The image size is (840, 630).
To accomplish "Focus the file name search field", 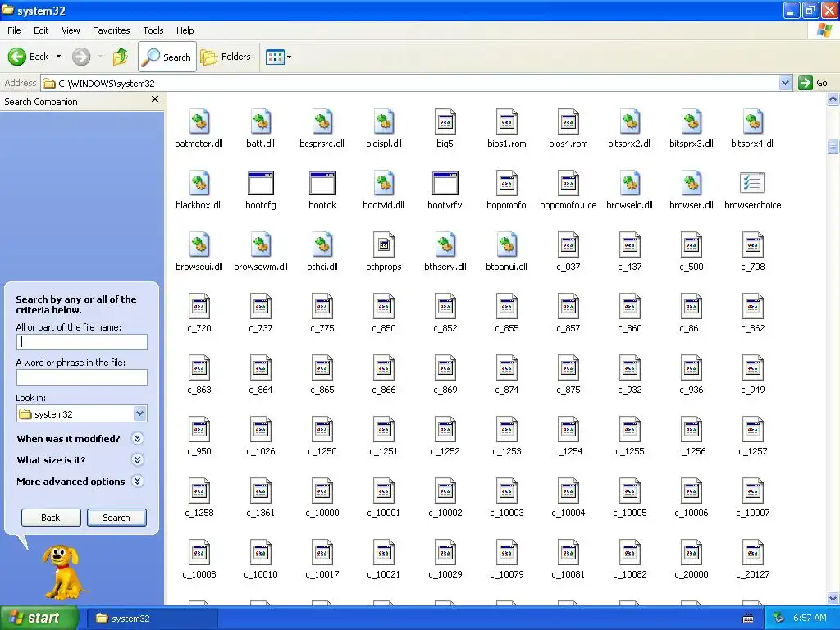I will (x=81, y=342).
